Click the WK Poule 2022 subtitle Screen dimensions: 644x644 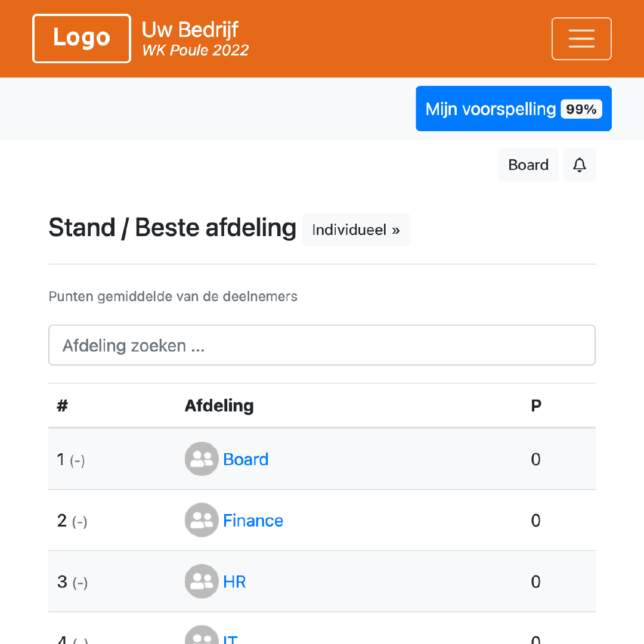tap(195, 50)
